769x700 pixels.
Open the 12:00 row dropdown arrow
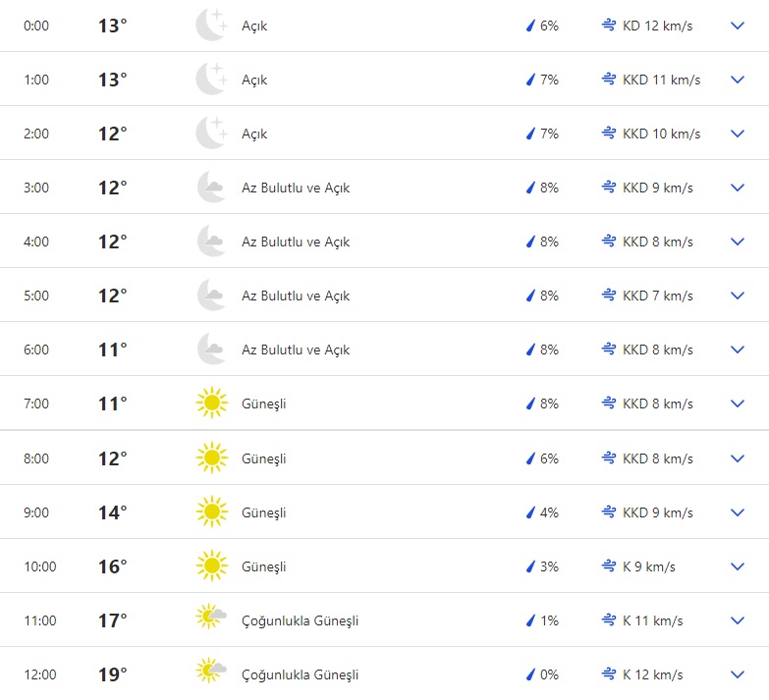pyautogui.click(x=738, y=674)
